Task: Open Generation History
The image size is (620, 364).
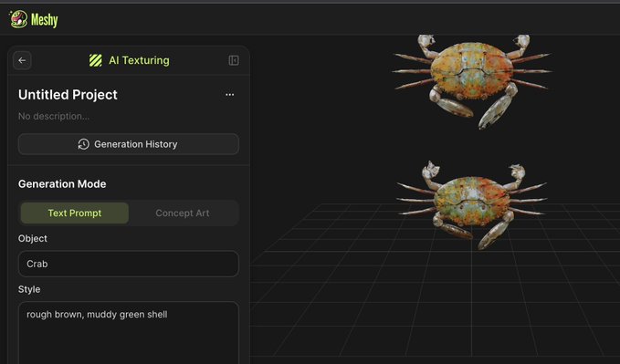Action: (x=129, y=144)
